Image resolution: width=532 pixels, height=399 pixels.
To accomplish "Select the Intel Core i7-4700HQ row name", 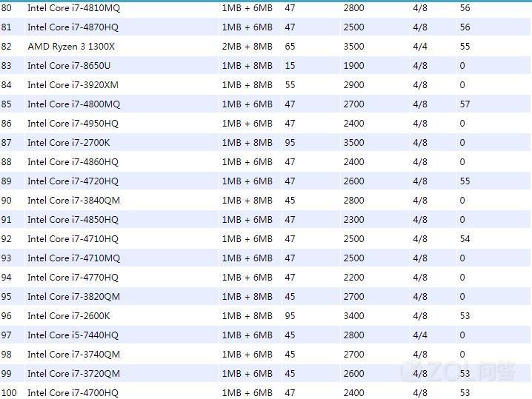I will click(x=73, y=393).
